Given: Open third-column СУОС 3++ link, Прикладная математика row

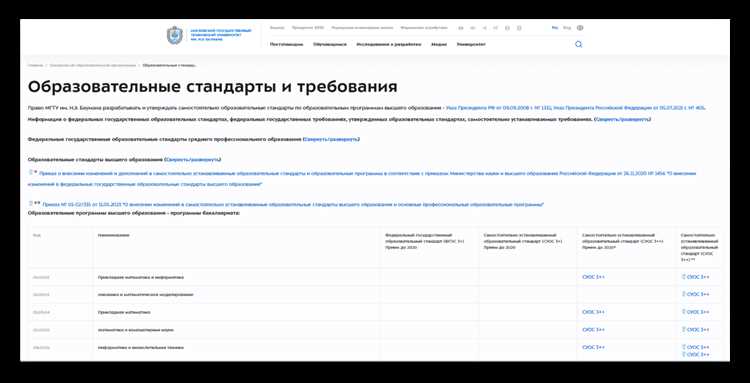Looking at the screenshot, I should point(594,312).
